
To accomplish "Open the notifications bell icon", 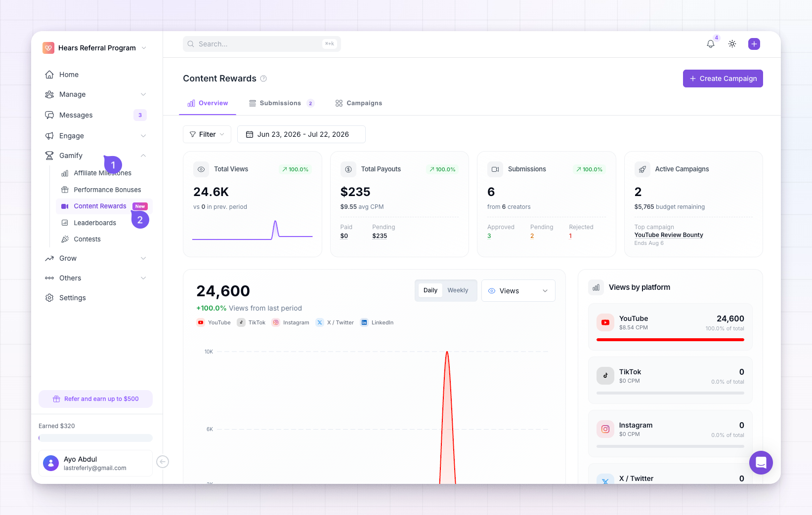I will click(x=710, y=44).
